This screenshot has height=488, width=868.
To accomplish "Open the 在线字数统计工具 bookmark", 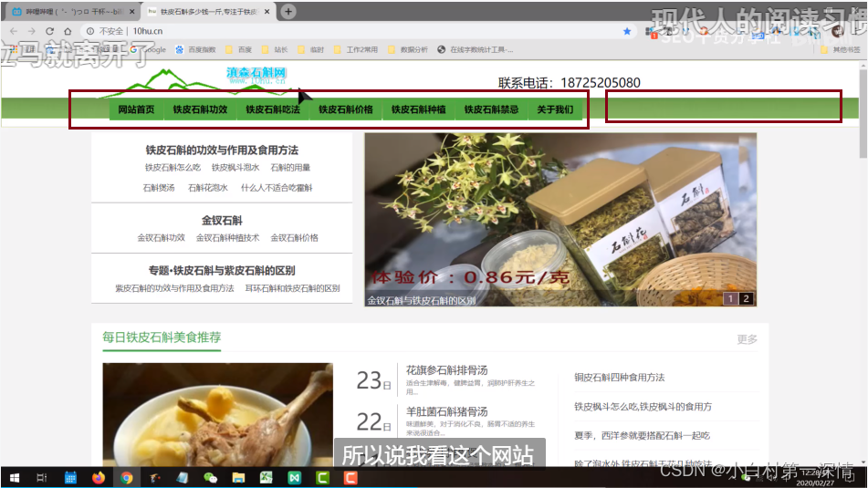I will (475, 49).
